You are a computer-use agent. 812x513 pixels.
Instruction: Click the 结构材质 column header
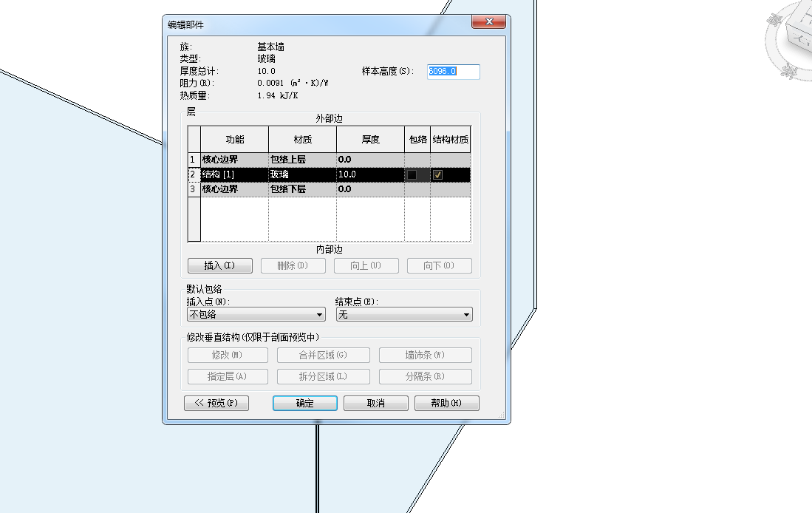point(451,140)
